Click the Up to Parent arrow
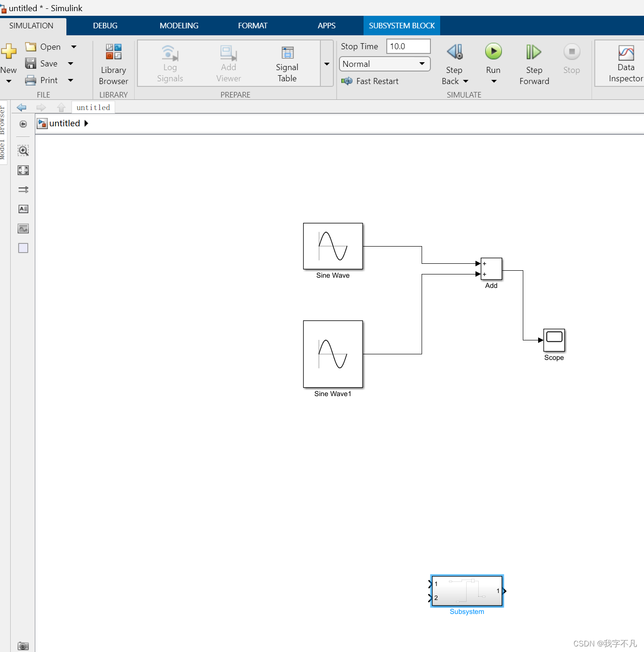644x652 pixels. click(x=61, y=108)
